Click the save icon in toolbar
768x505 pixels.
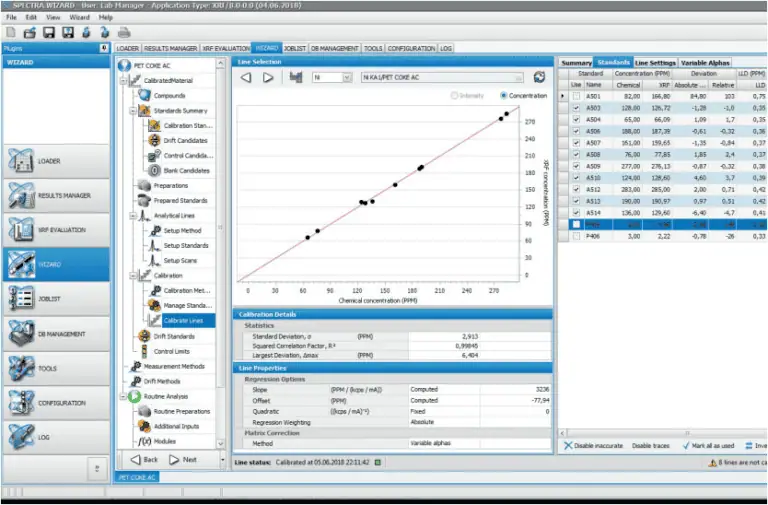[x=48, y=33]
